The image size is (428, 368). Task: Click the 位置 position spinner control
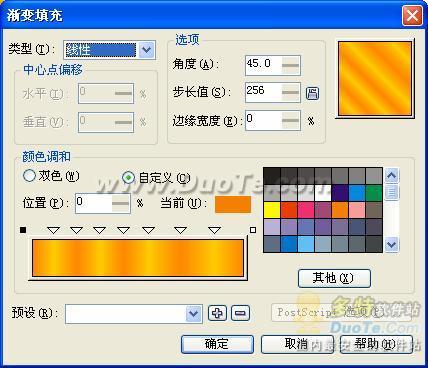[120, 203]
